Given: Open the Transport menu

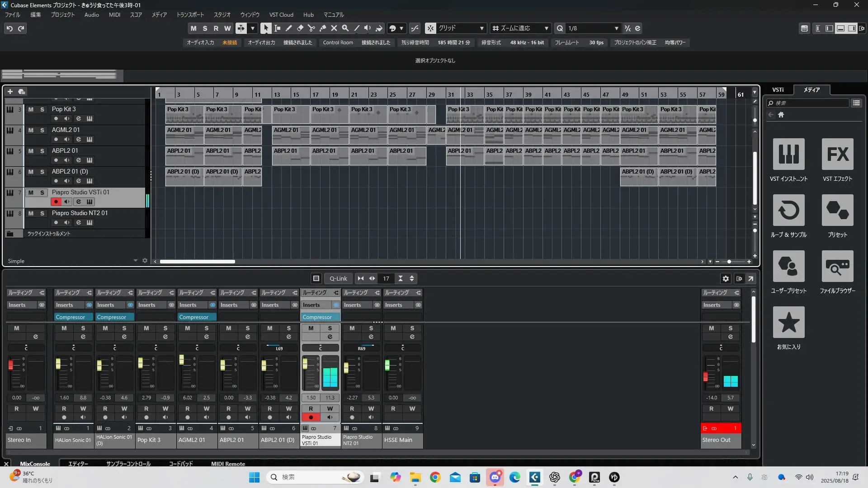Looking at the screenshot, I should 190,15.
